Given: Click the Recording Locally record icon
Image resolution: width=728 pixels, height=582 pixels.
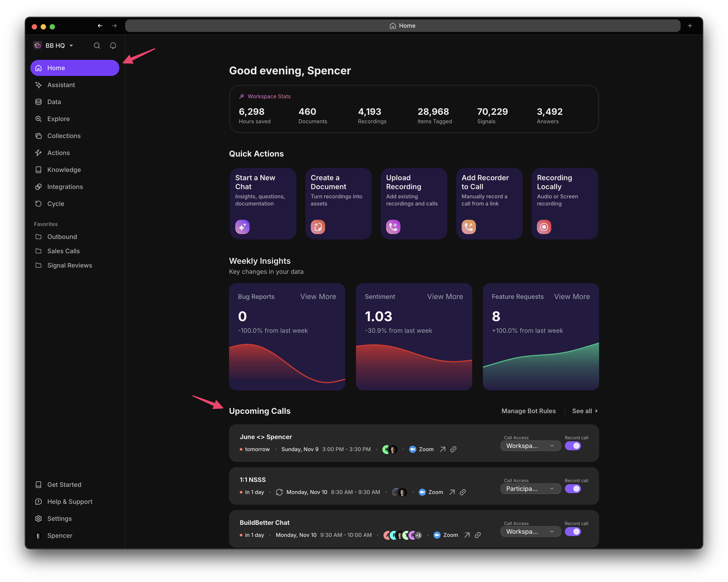Looking at the screenshot, I should pyautogui.click(x=544, y=227).
